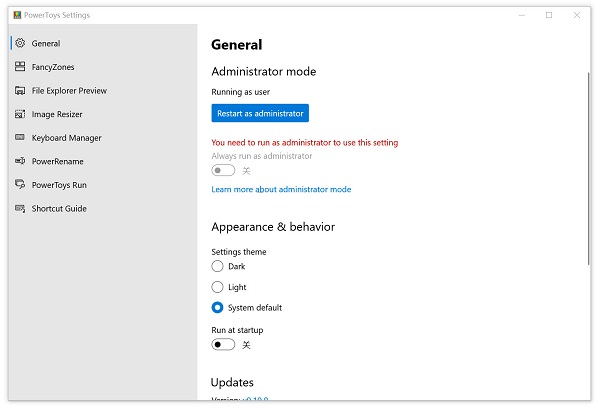
Task: Go to File Explorer Preview settings
Action: pos(103,91)
